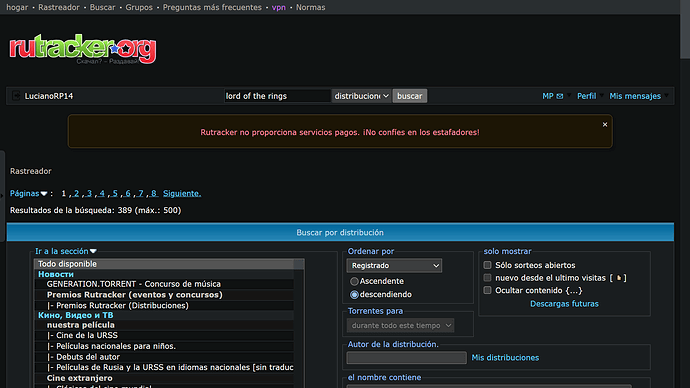Click the vpn menu link
The image size is (690, 388).
[279, 7]
